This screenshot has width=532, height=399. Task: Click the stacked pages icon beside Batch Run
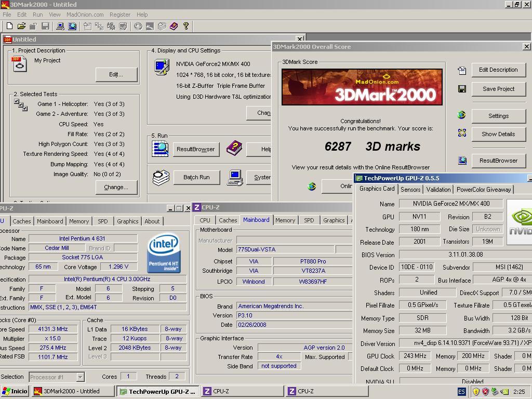(x=161, y=178)
